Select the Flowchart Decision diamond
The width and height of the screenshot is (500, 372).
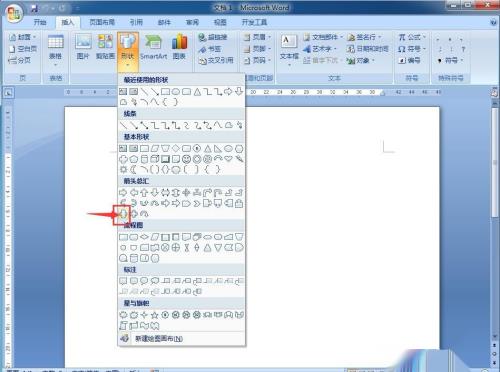144,237
